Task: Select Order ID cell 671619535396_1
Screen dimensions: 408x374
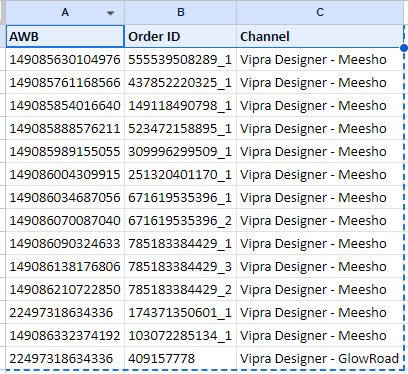Action: [x=180, y=197]
